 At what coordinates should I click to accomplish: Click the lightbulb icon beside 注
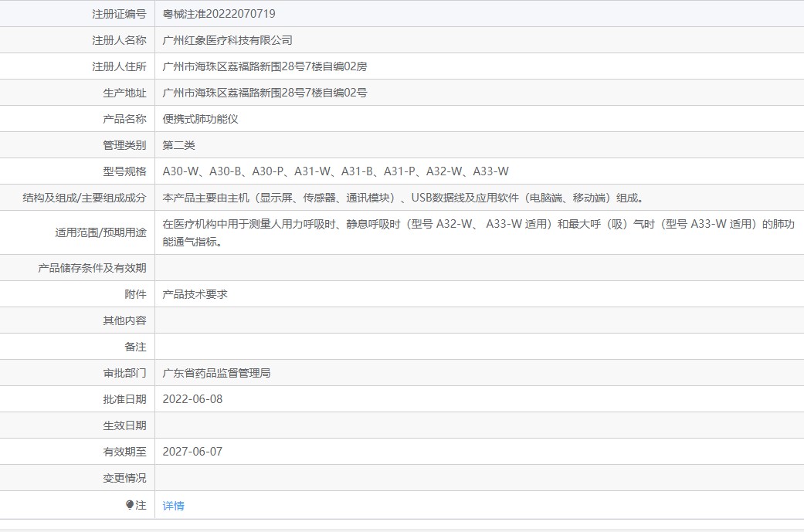coord(130,505)
